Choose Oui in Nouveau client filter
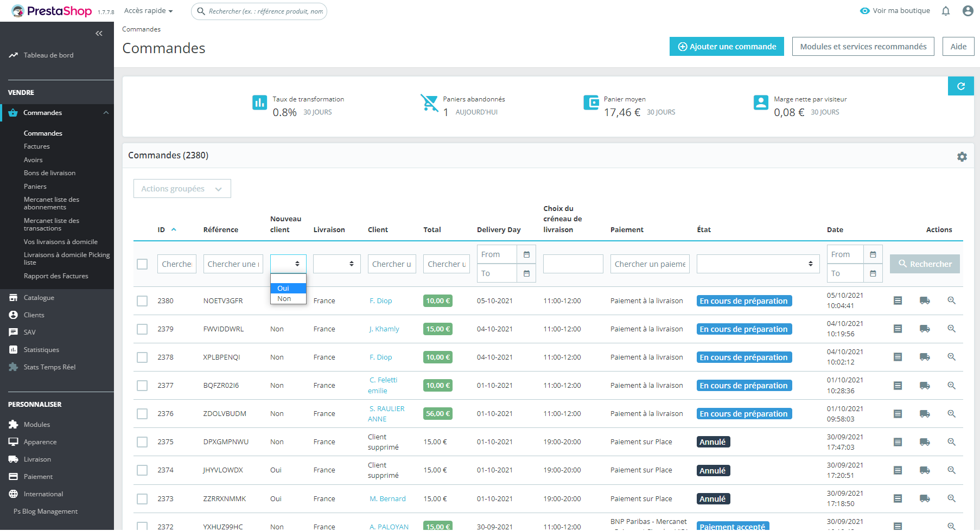 click(x=288, y=289)
